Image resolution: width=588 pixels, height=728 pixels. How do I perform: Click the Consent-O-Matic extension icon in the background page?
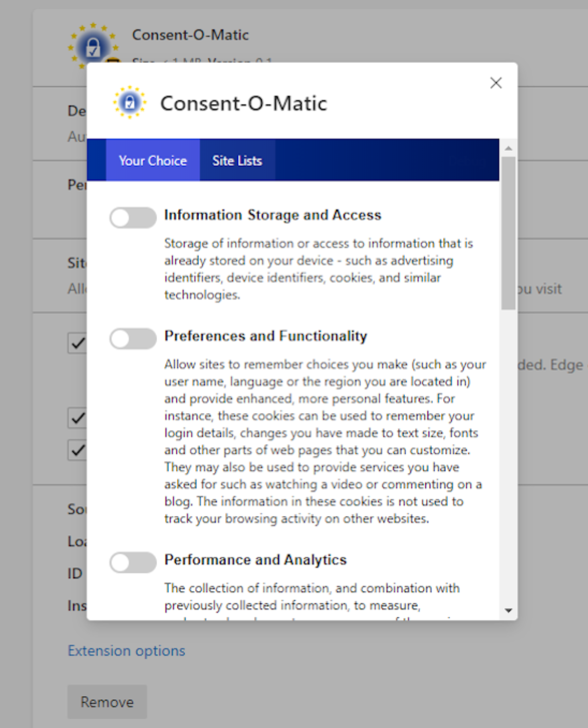coord(93,46)
